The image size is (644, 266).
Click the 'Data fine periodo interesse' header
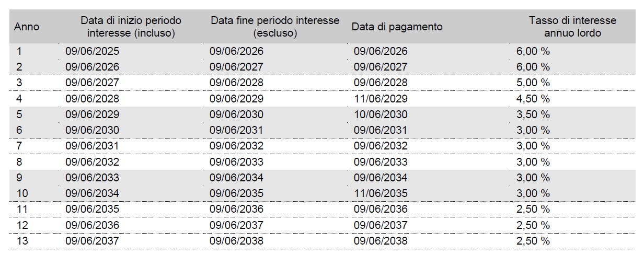tap(275, 27)
